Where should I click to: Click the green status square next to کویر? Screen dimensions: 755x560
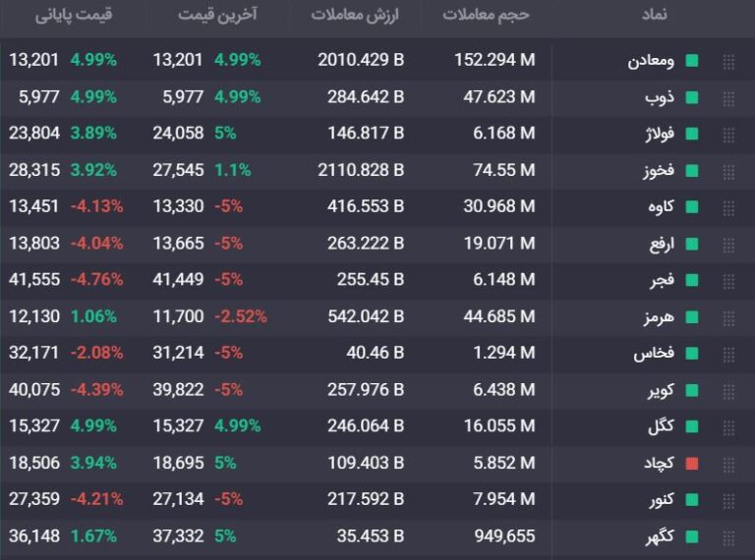[x=692, y=391]
